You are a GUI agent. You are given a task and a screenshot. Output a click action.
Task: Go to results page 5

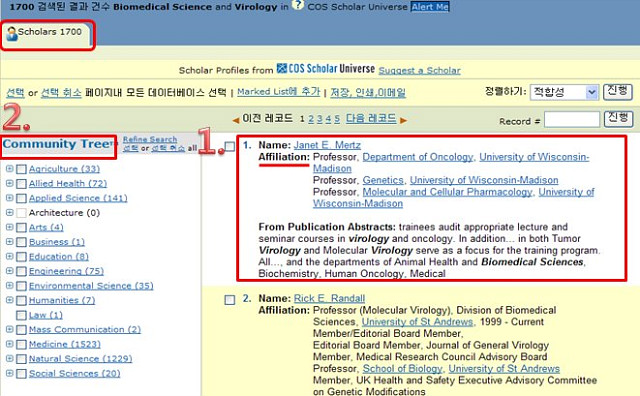pyautogui.click(x=337, y=119)
